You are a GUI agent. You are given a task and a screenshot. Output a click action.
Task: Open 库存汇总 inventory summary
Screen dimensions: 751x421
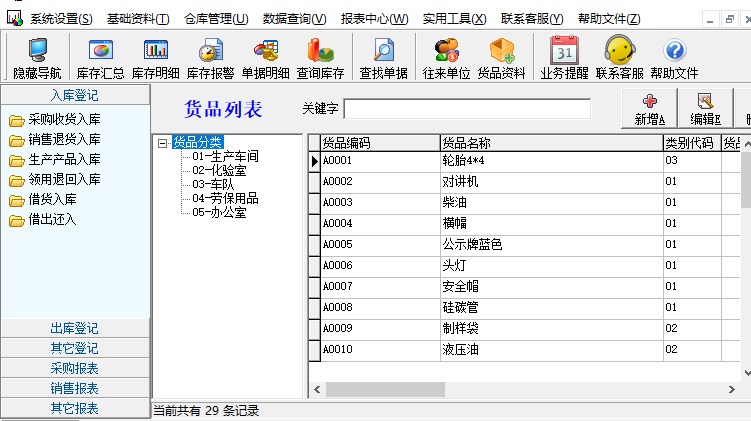pos(101,57)
